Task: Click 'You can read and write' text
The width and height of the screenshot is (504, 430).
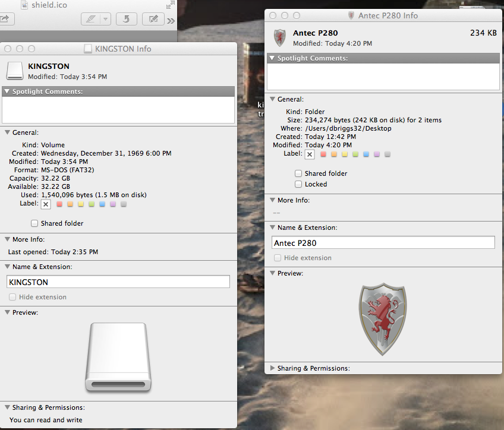Action: click(46, 420)
